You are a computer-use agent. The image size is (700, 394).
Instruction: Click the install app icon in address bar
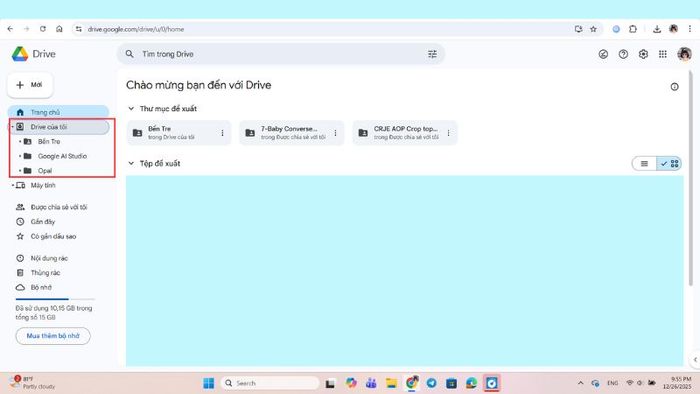click(578, 29)
